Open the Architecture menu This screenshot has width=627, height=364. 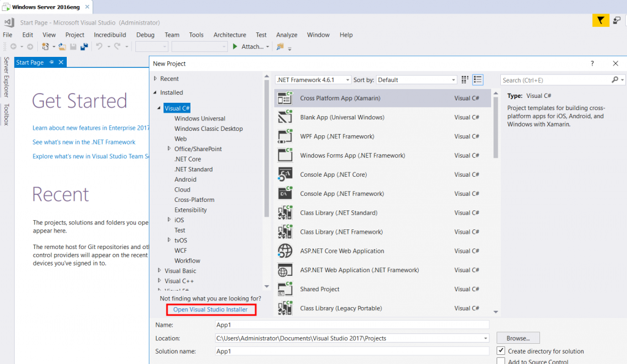(x=230, y=35)
